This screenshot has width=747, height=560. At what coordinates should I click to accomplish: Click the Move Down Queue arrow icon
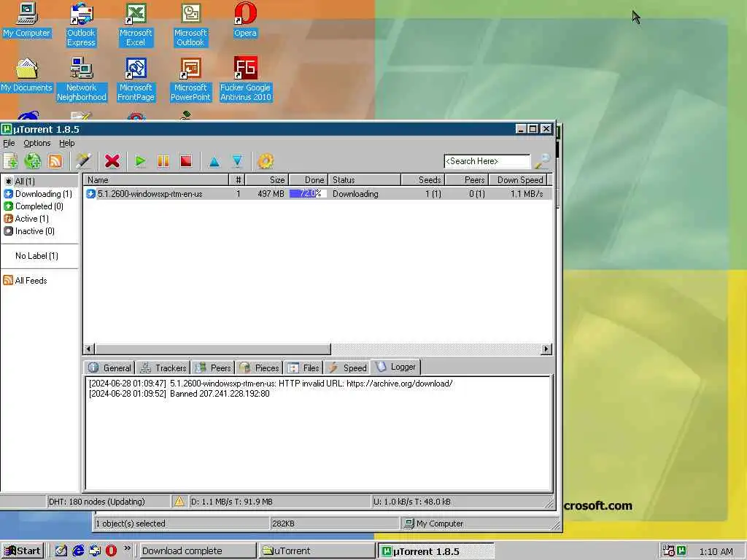click(237, 161)
